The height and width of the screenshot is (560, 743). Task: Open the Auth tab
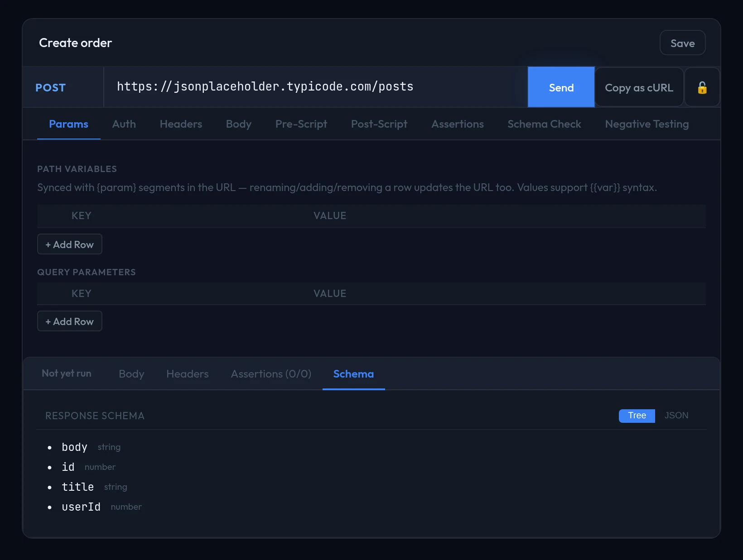(x=124, y=124)
